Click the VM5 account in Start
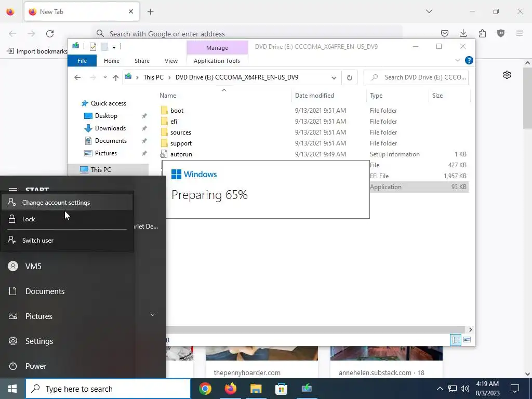 [83, 267]
